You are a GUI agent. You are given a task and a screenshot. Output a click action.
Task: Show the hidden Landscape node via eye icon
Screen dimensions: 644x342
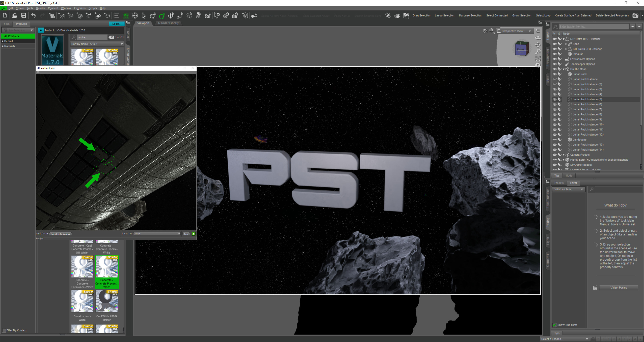[554, 140]
